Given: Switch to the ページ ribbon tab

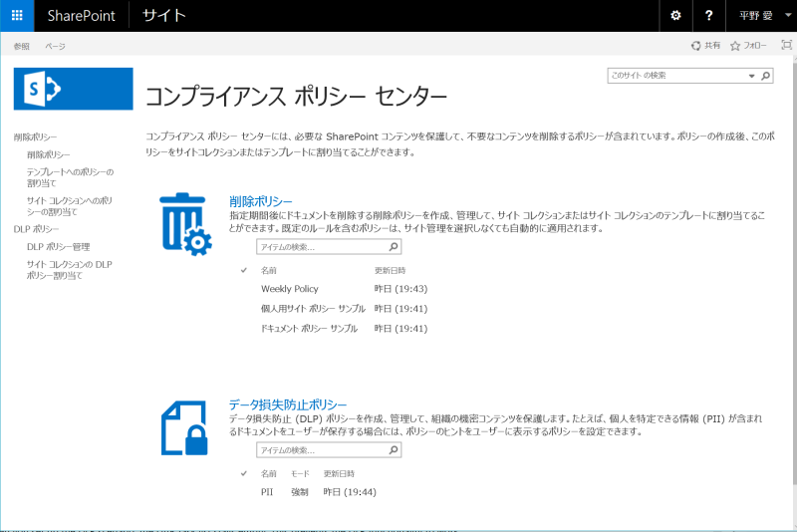Looking at the screenshot, I should [55, 46].
